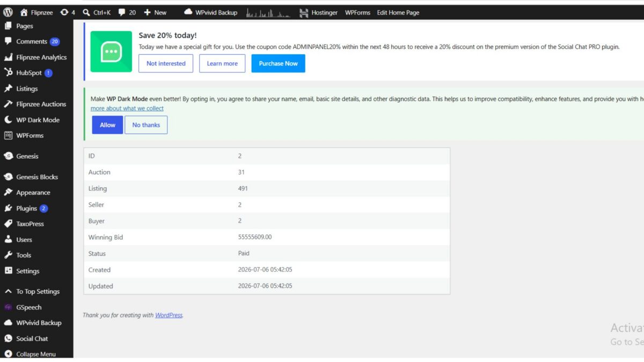Screen dimensions: 644x362
Task: Go to Flipnzee Auctions menu
Action: (x=41, y=104)
